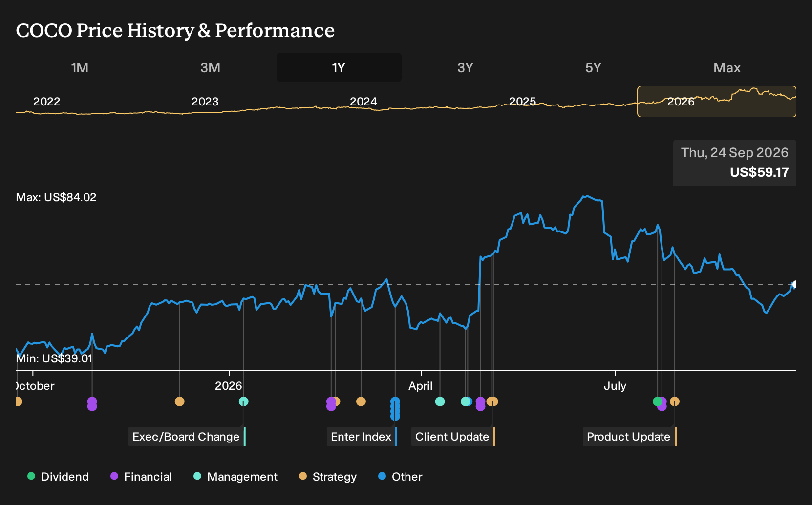812x505 pixels.
Task: Toggle Financial events in the legend
Action: point(141,477)
